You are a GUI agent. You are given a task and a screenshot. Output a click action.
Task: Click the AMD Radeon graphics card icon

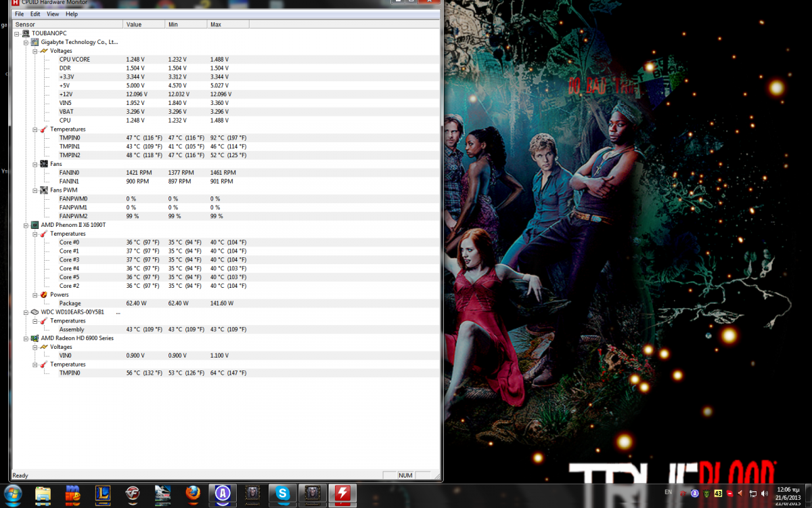(x=35, y=338)
